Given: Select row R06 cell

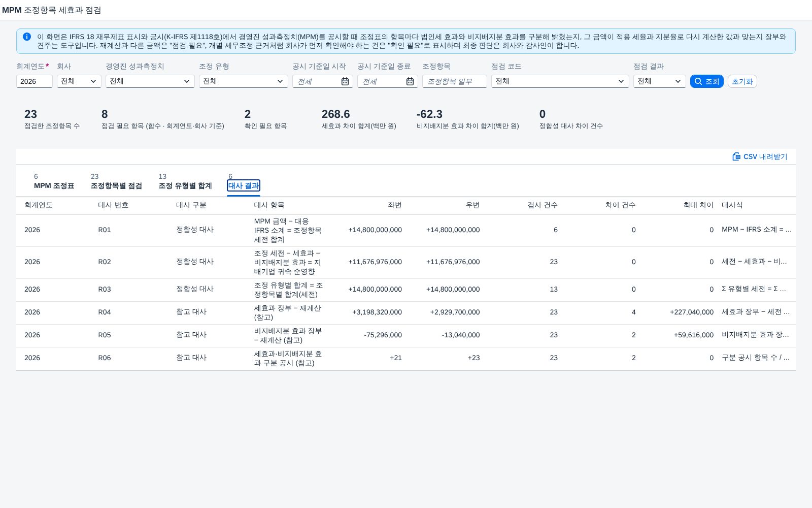Looking at the screenshot, I should [x=105, y=358].
